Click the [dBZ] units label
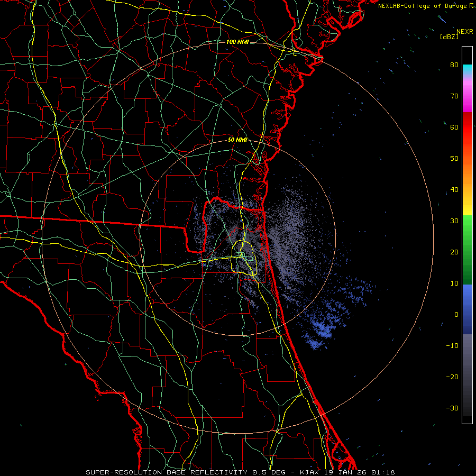The image size is (476, 476). click(449, 36)
